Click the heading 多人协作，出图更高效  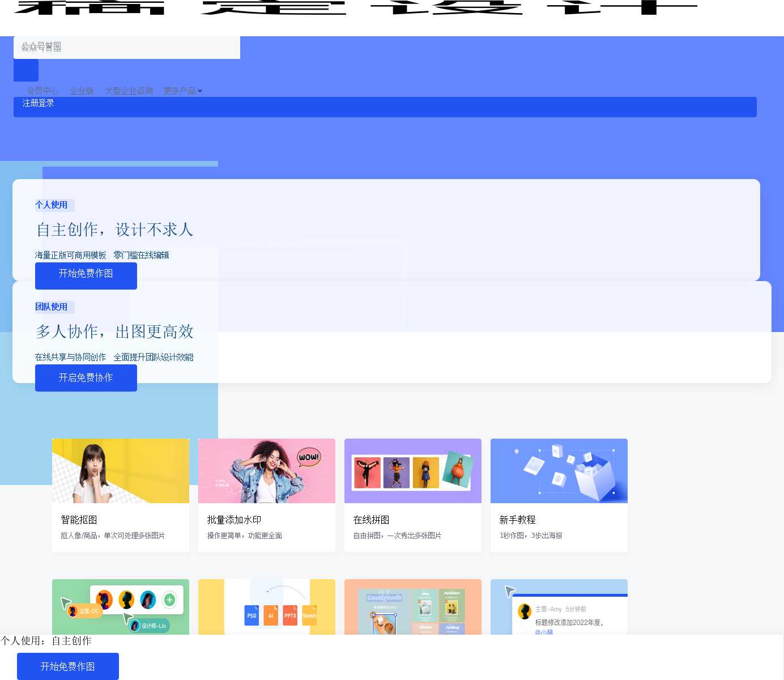114,331
